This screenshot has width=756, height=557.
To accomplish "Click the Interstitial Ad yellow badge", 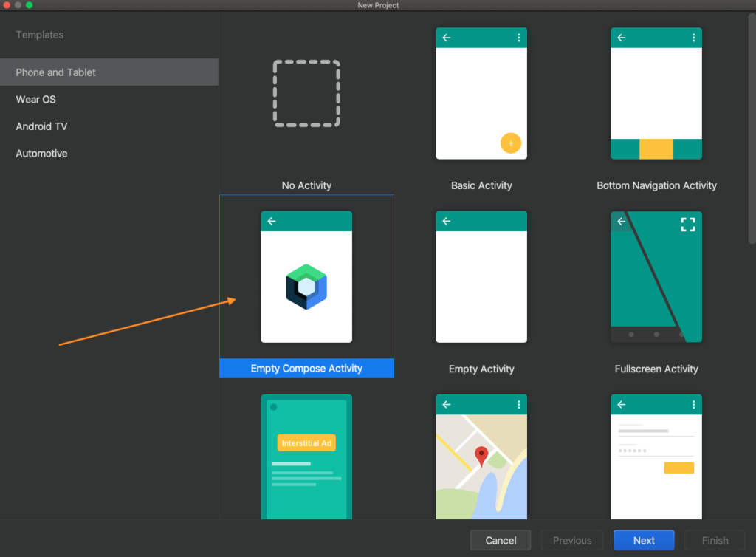I will pyautogui.click(x=306, y=443).
